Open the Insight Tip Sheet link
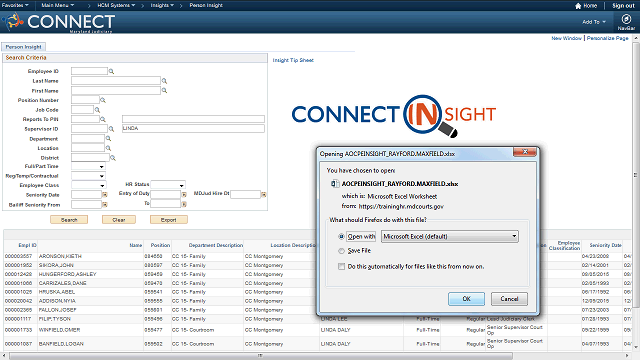 [293, 60]
